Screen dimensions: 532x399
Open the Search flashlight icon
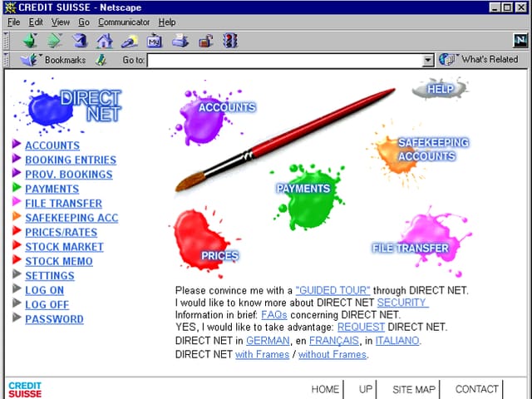130,42
